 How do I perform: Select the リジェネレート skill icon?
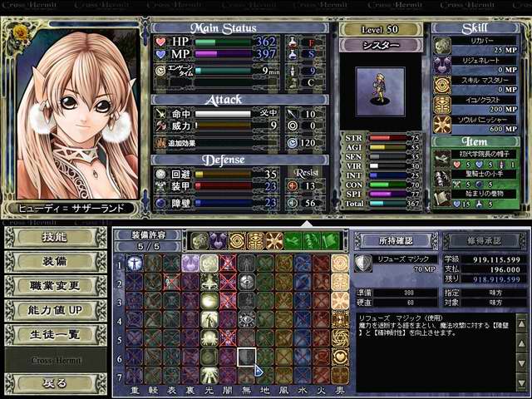(442, 65)
